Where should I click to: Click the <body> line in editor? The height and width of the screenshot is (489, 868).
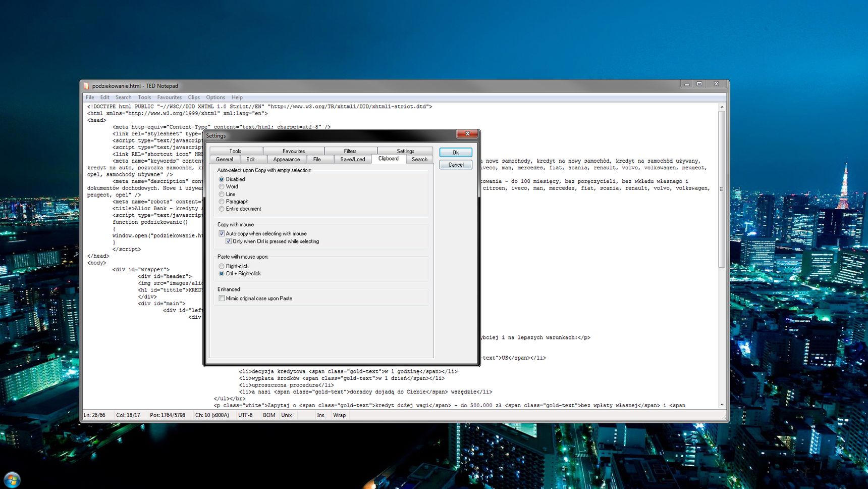(97, 263)
